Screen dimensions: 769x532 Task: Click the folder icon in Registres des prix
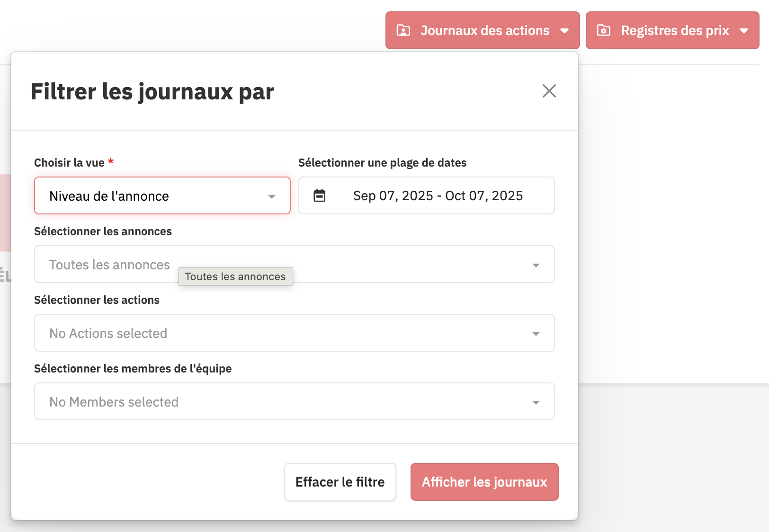(603, 31)
